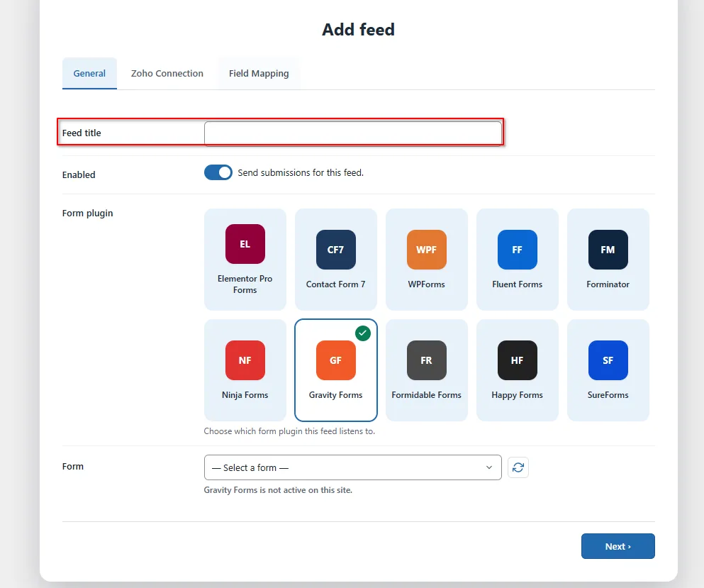The width and height of the screenshot is (704, 588).
Task: Toggle the Enabled feed switch
Action: tap(218, 172)
